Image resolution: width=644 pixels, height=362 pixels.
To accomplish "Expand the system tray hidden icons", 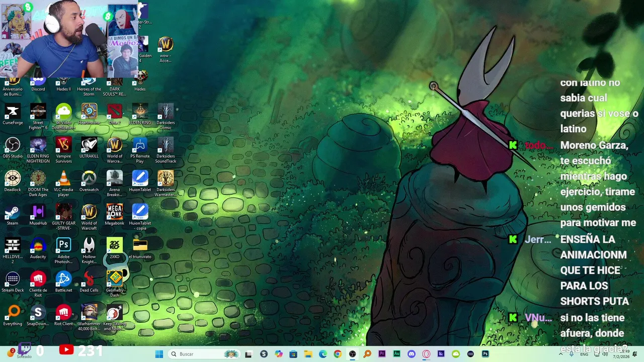I will click(561, 354).
